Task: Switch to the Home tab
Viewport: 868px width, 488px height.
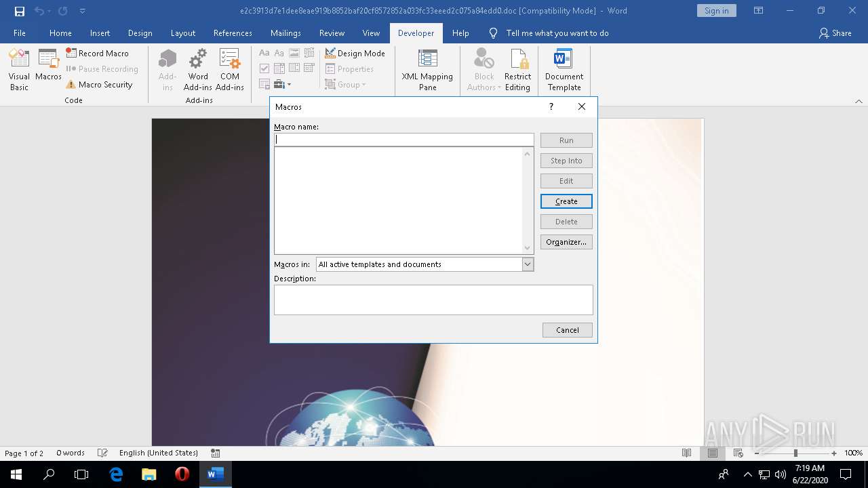Action: (60, 33)
